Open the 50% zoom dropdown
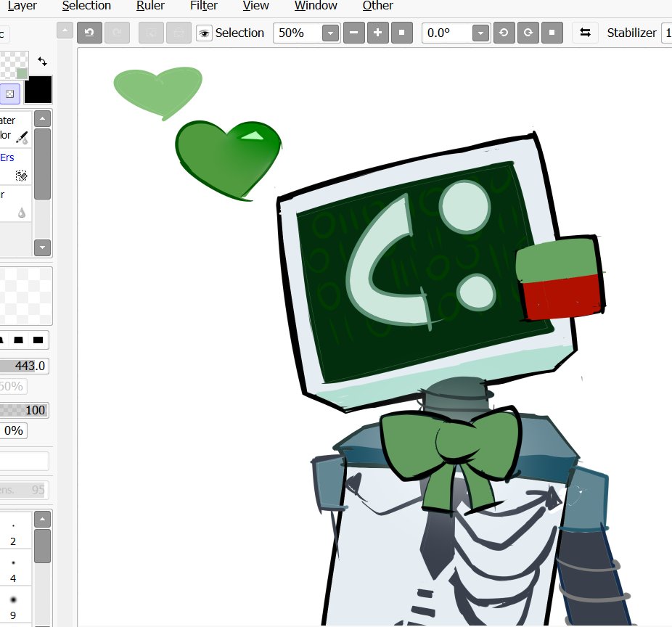 (x=330, y=33)
